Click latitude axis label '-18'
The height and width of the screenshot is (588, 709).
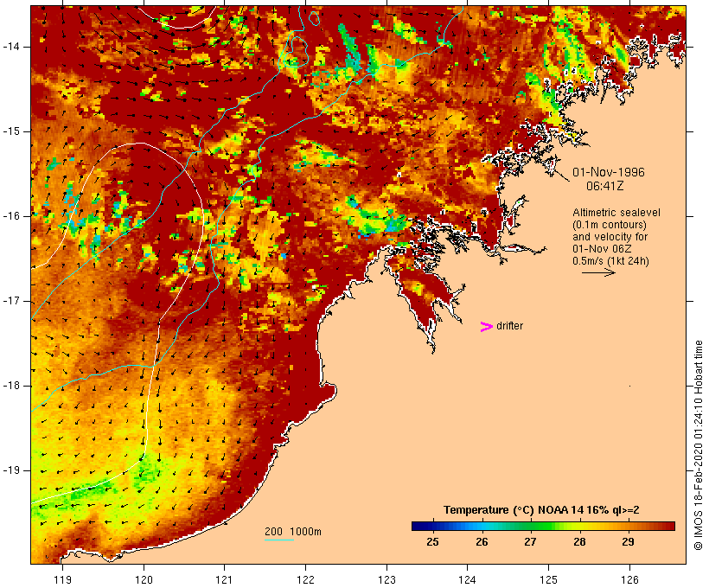click(x=11, y=386)
